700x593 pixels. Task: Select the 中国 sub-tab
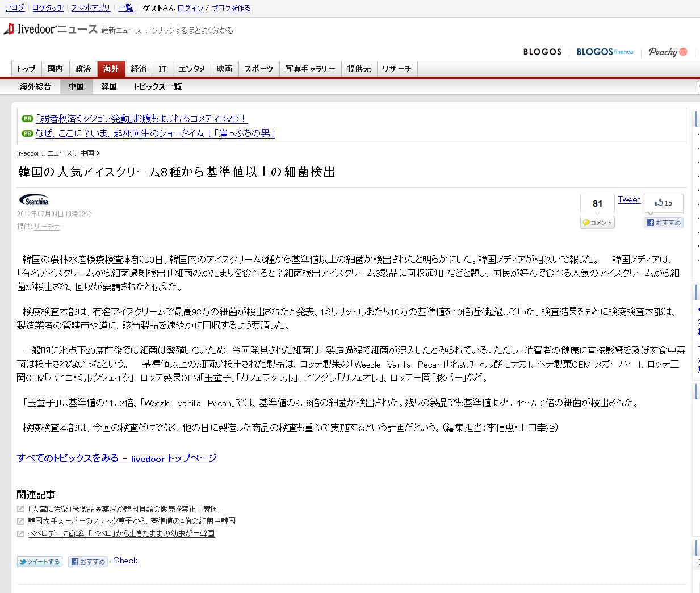pyautogui.click(x=76, y=86)
